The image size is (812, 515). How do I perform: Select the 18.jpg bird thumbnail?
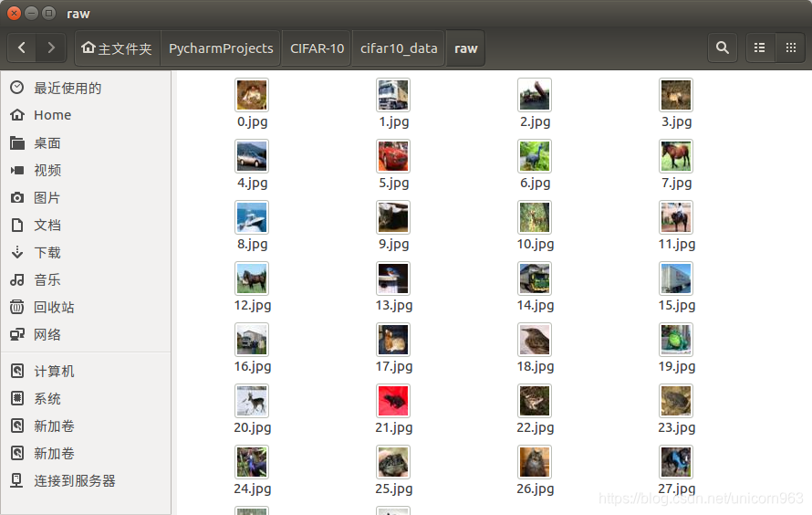coord(535,340)
